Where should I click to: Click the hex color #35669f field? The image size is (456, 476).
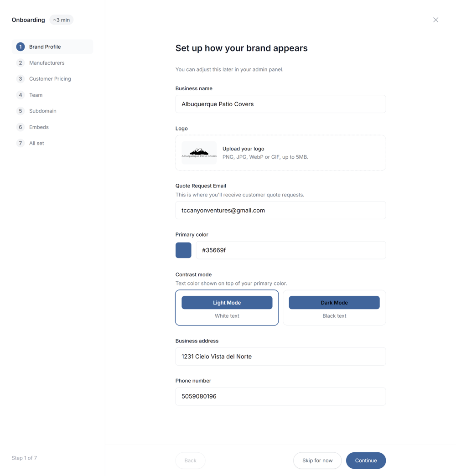[x=291, y=250]
